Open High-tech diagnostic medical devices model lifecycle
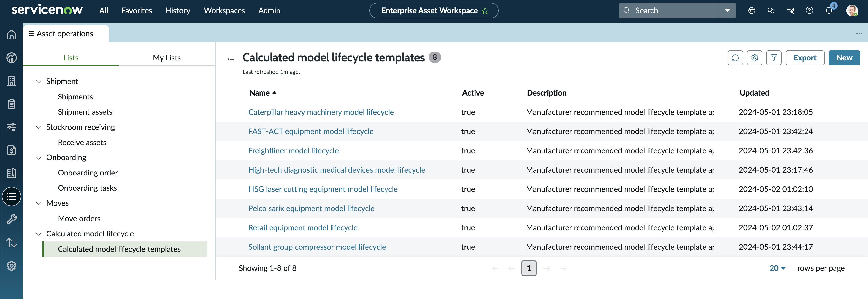 pos(337,170)
